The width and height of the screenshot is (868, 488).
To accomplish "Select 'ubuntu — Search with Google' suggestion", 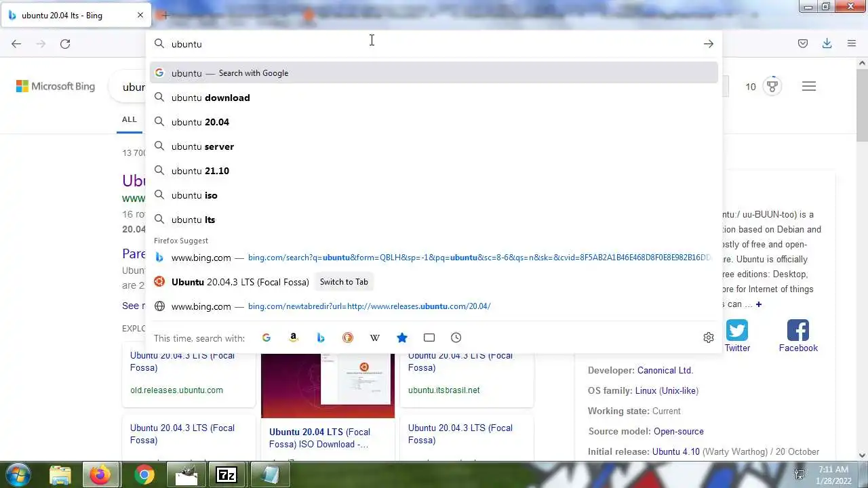I will tap(434, 73).
